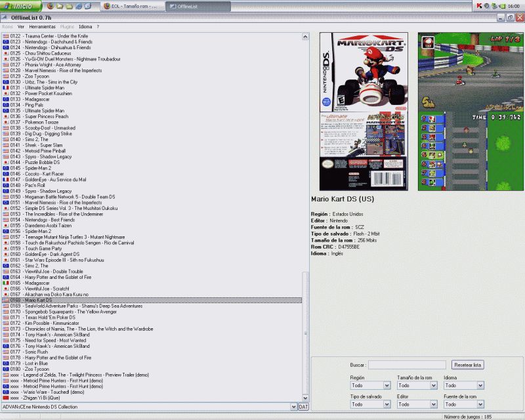Click the flag of 0122 Trauma Center
This screenshot has width=525, height=420.
click(x=6, y=36)
